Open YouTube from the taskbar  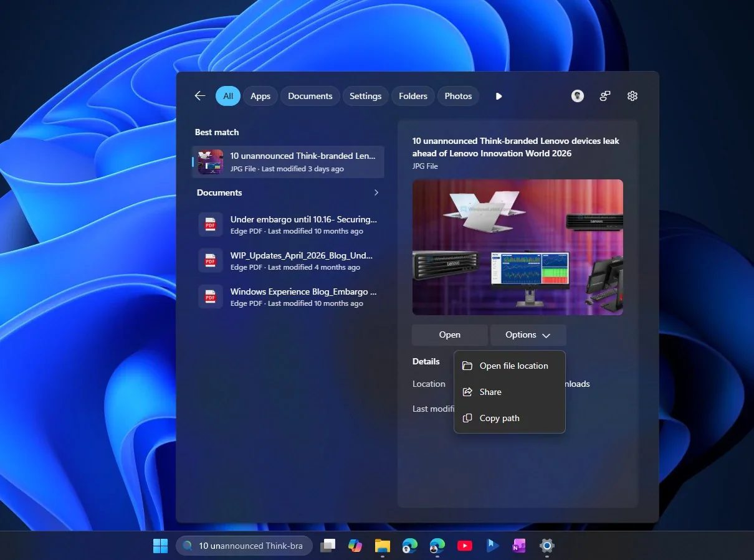(464, 546)
